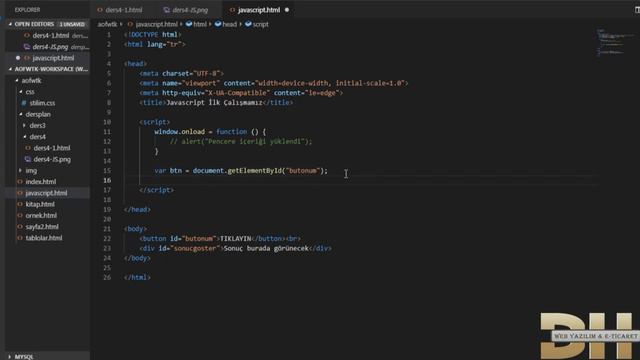Open index.html in the file tree
Image resolution: width=640 pixels, height=360 pixels.
(x=41, y=182)
